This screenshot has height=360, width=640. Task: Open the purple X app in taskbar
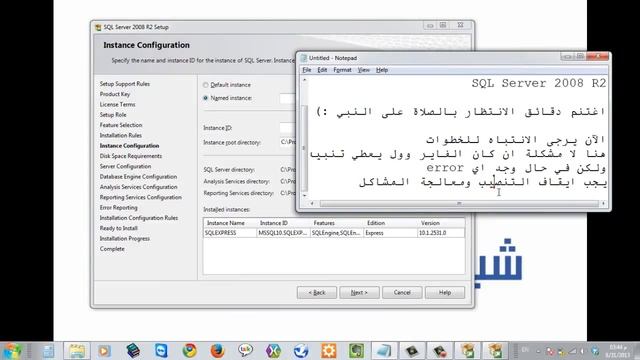[x=273, y=351]
